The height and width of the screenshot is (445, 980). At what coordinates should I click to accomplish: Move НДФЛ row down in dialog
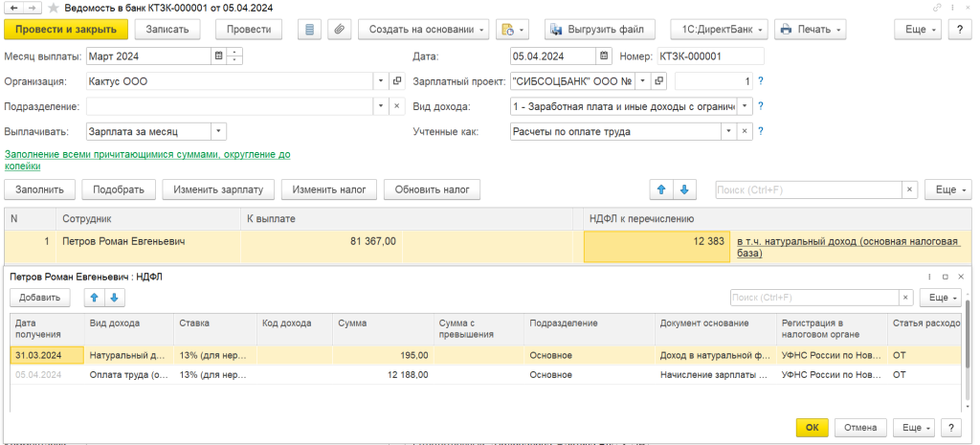click(x=115, y=298)
